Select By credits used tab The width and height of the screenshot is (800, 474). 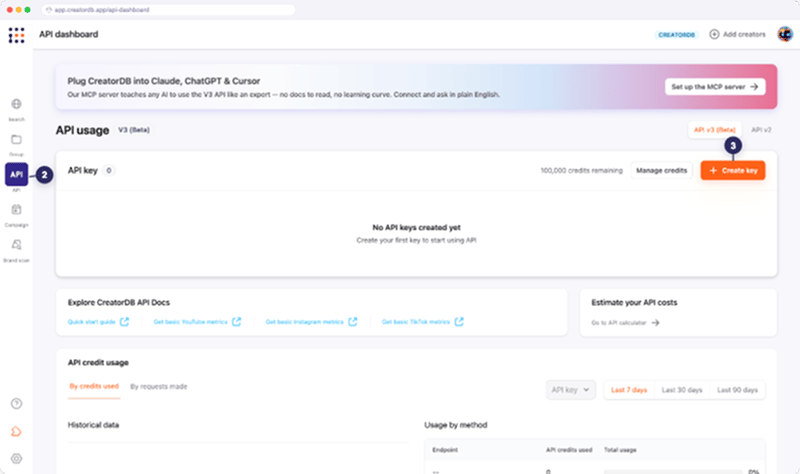94,386
